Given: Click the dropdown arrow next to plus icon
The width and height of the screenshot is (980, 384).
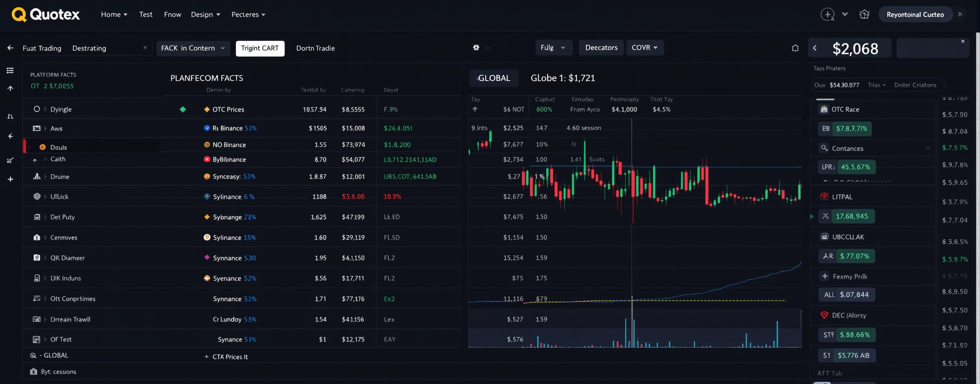Looking at the screenshot, I should tap(845, 14).
